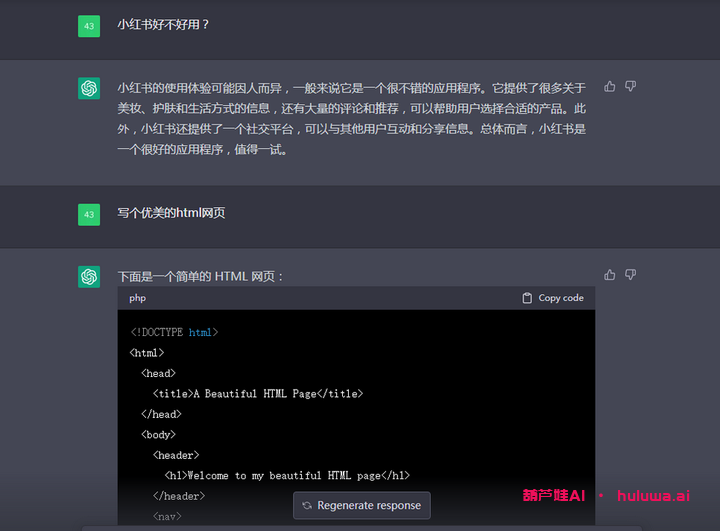Click the 小红书 response paragraph text
The width and height of the screenshot is (720, 531).
point(352,119)
